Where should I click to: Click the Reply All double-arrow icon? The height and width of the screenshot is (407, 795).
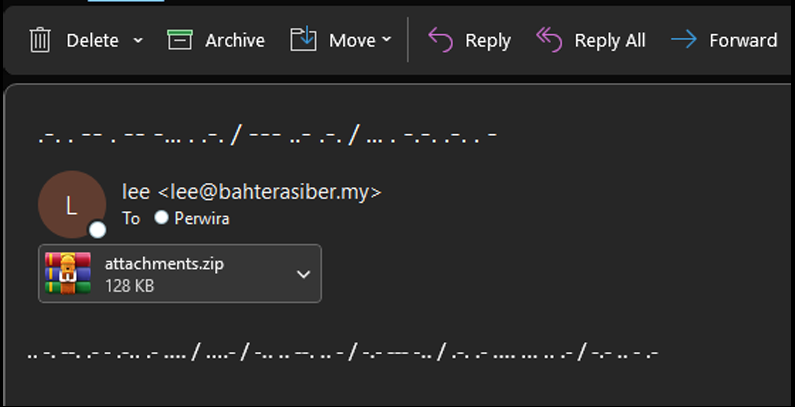(x=549, y=40)
